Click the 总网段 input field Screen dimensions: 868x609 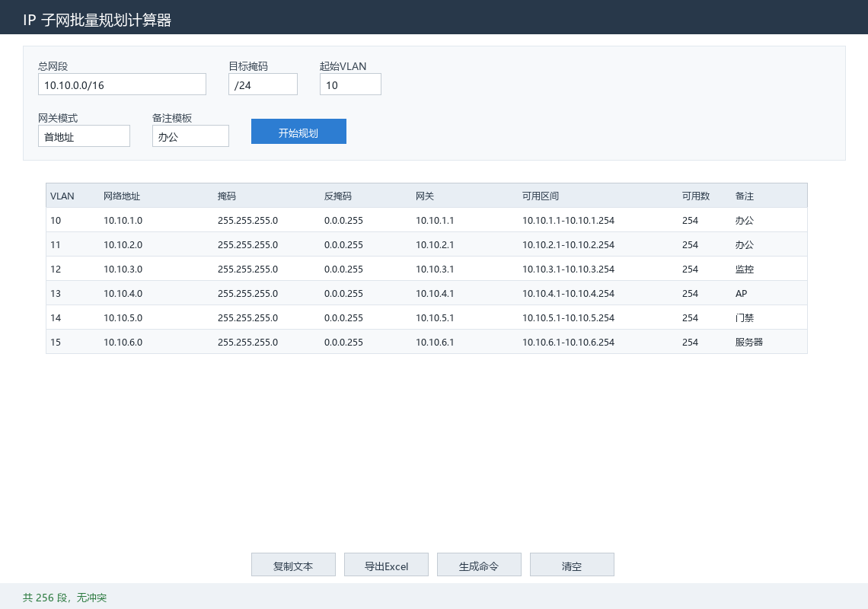(x=122, y=84)
